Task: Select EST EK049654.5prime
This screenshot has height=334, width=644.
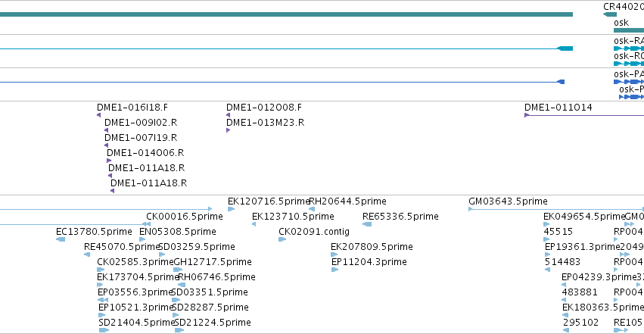Action: 583,217
